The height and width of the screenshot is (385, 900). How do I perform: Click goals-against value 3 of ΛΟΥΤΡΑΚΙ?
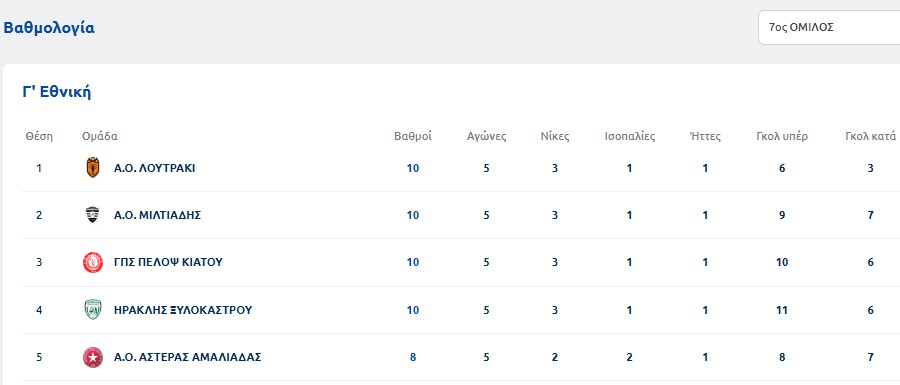(871, 168)
